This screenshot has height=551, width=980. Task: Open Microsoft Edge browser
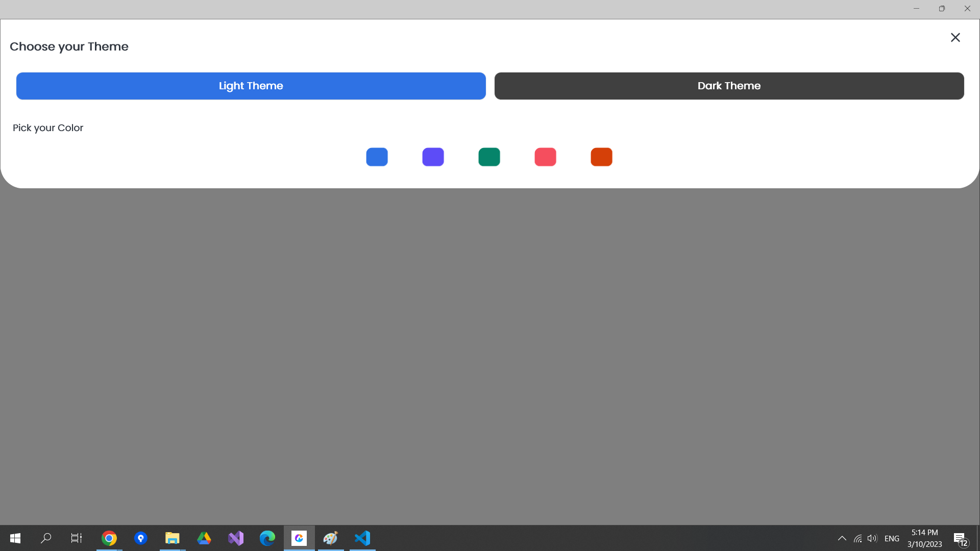point(267,538)
